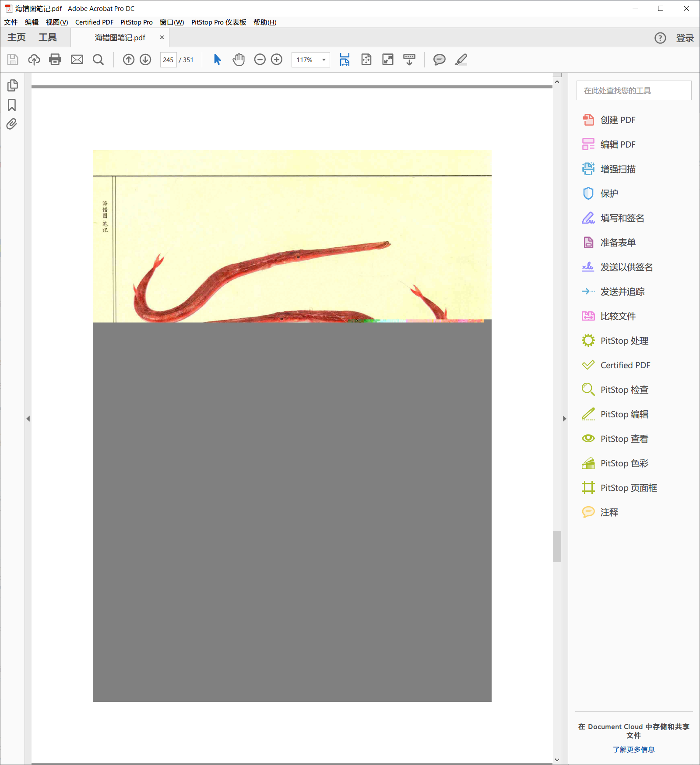Open the 比较文件 tool
The image size is (700, 765).
pos(609,316)
